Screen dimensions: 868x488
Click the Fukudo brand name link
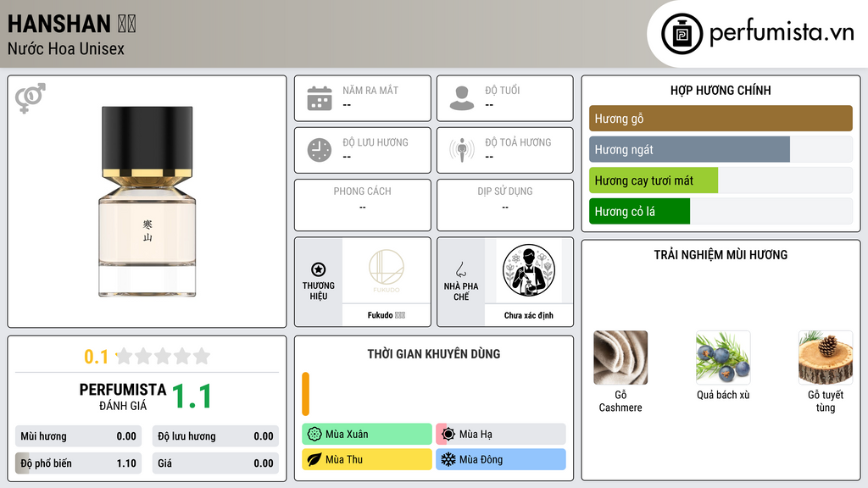pos(387,315)
